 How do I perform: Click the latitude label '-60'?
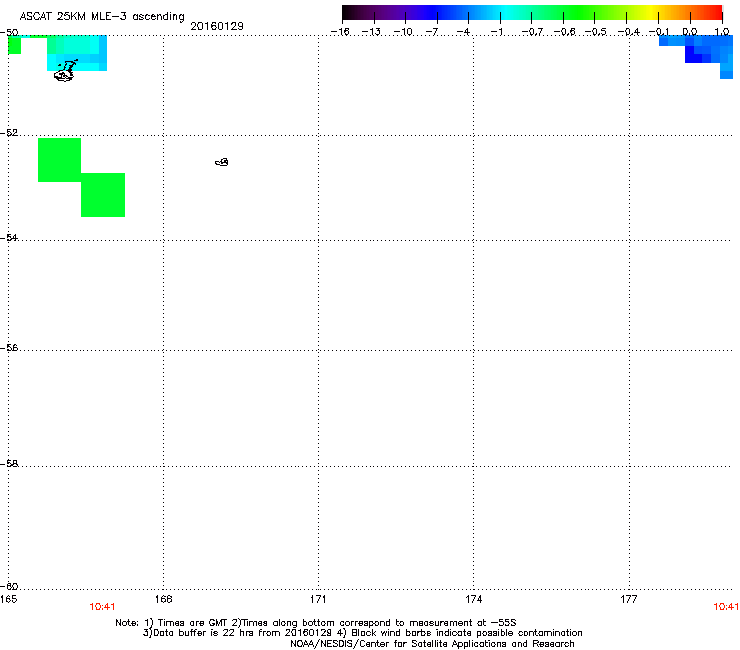coord(9,586)
